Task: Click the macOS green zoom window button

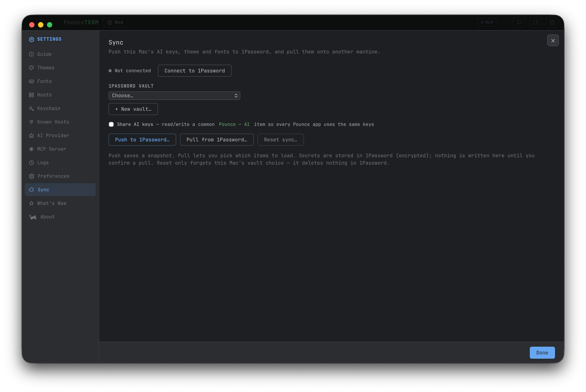Action: click(x=50, y=25)
